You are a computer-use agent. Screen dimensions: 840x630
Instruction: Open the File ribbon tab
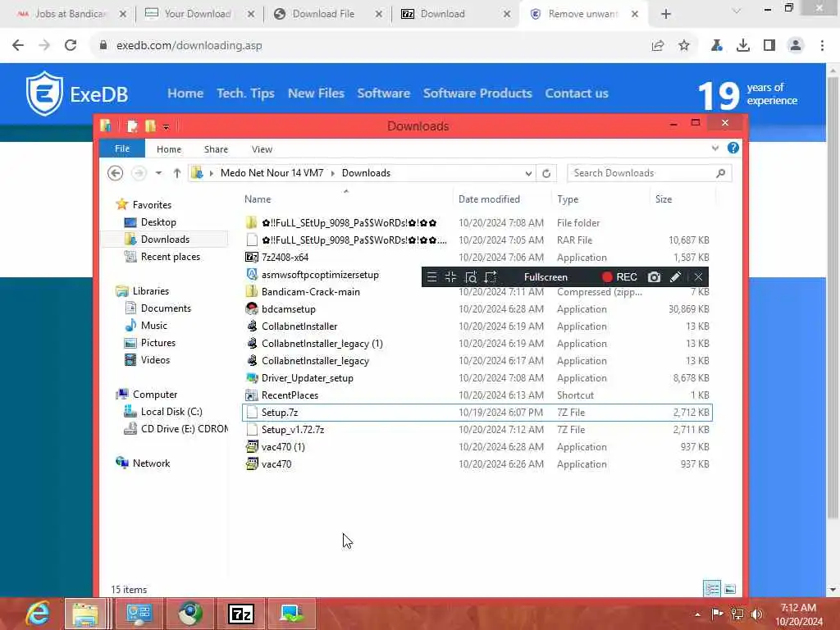click(122, 149)
